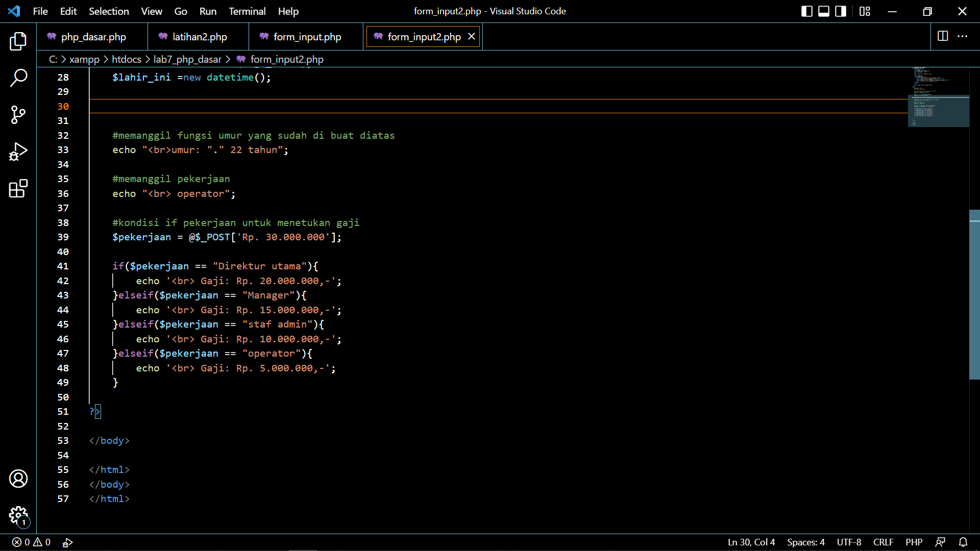The image size is (980, 551).
Task: Toggle the secondary sidebar visibility
Action: click(840, 11)
